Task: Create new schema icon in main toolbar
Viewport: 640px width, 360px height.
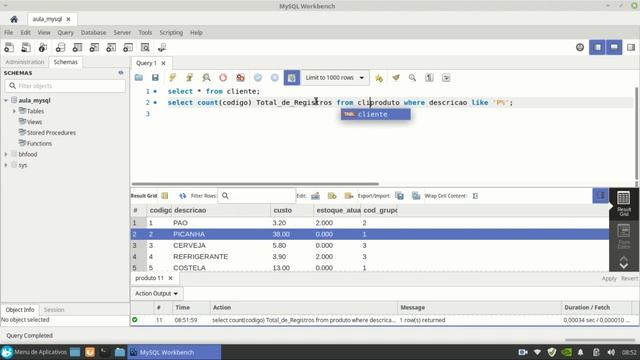Action: point(60,47)
